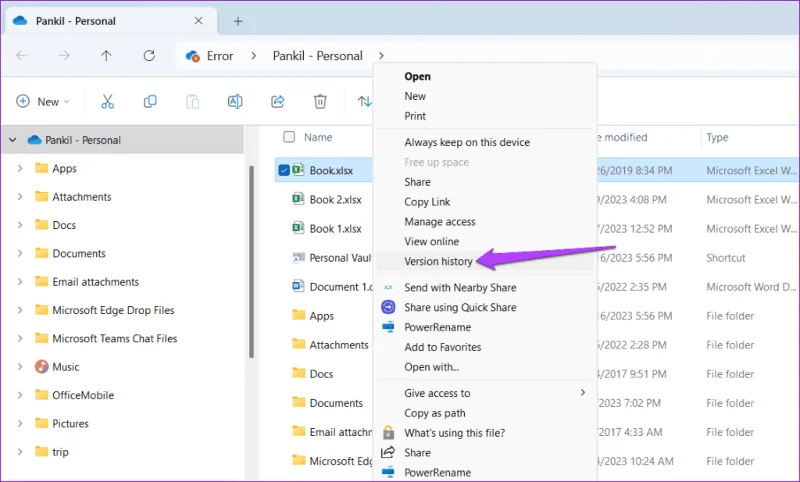Screen dimensions: 800x482
Task: Click the Sort arrows icon in toolbar
Action: 364,102
